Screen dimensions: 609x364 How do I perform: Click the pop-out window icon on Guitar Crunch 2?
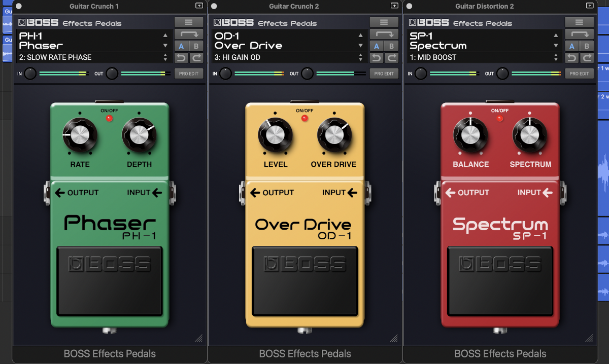(x=394, y=6)
